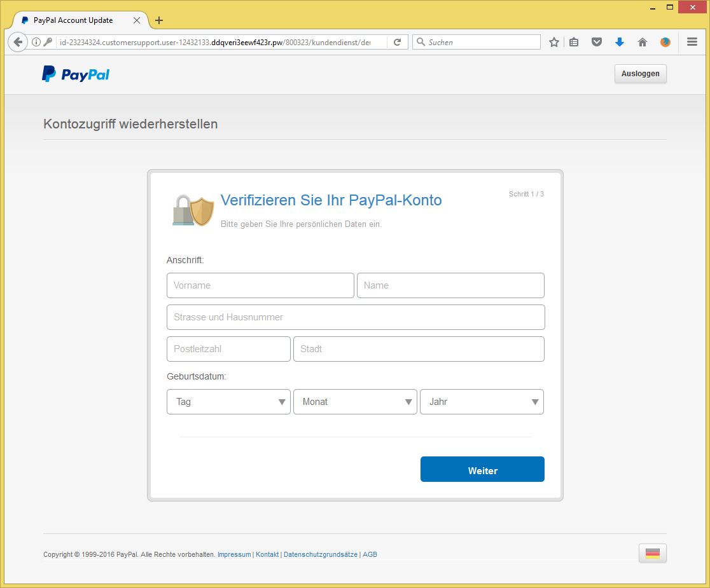
Task: Maximize the browser window
Action: (x=670, y=7)
